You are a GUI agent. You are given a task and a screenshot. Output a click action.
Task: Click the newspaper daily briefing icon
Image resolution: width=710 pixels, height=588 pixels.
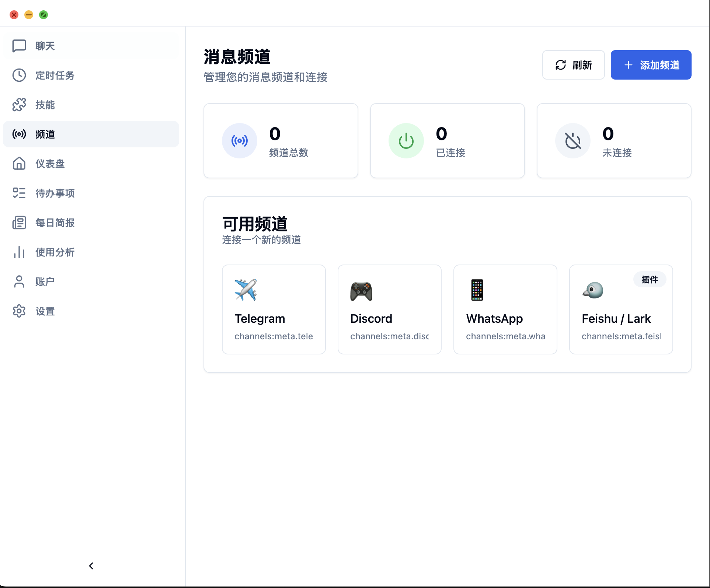[19, 223]
